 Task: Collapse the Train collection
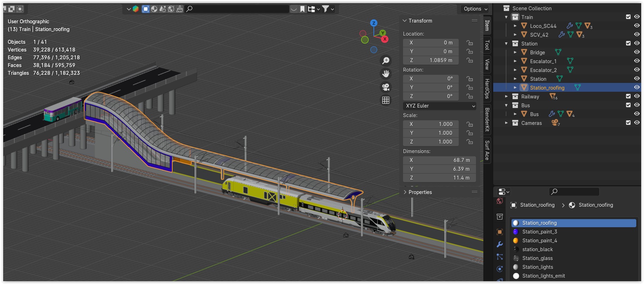(506, 17)
